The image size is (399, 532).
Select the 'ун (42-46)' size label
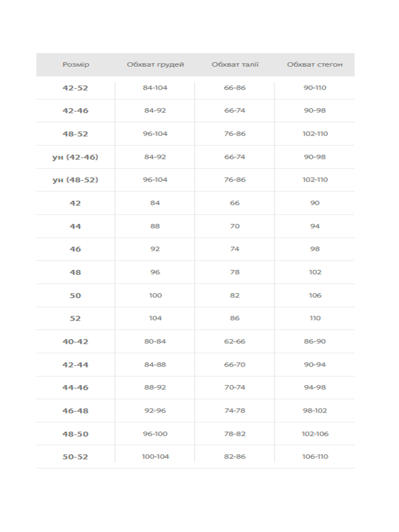75,157
